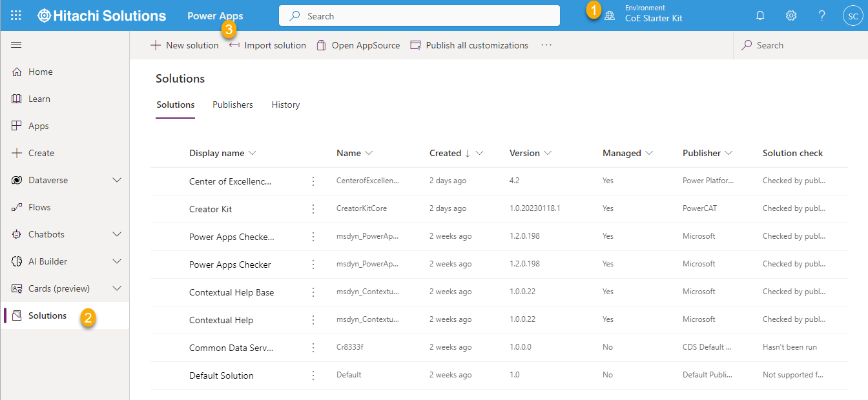
Task: Open more commands ellipsis in toolbar
Action: [546, 45]
